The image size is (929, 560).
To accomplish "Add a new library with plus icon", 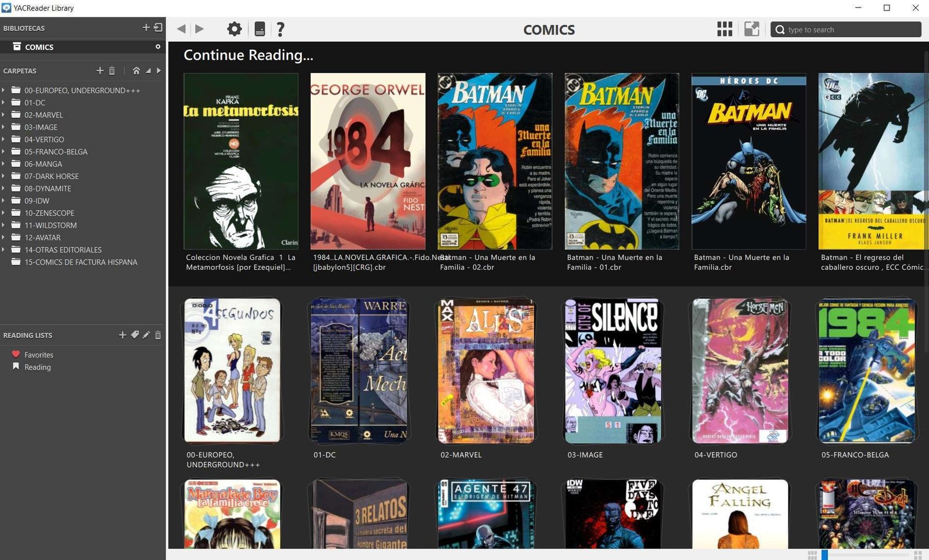I will (146, 27).
